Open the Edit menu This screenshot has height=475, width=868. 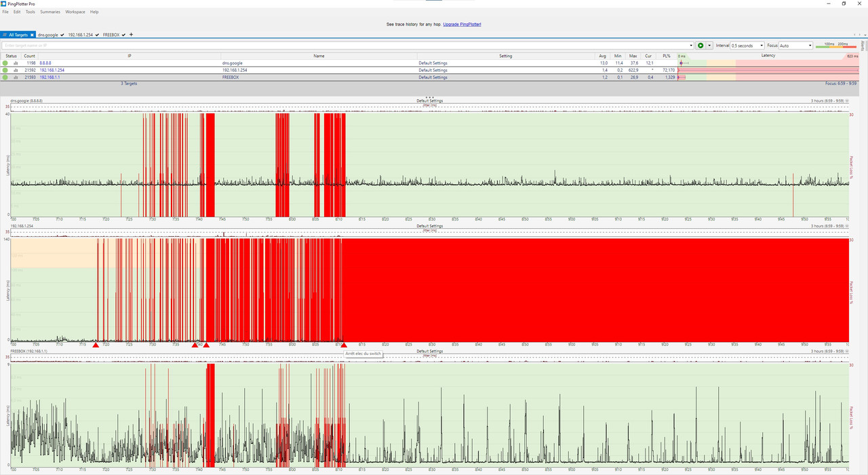17,12
